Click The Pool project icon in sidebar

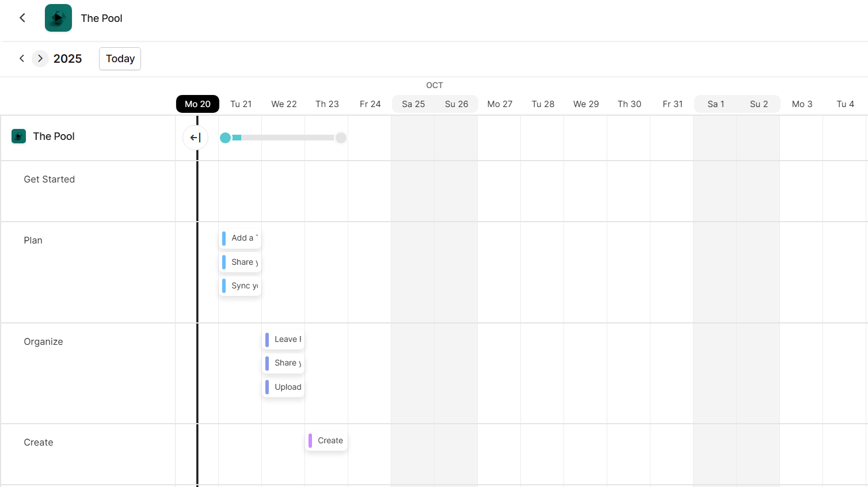18,136
